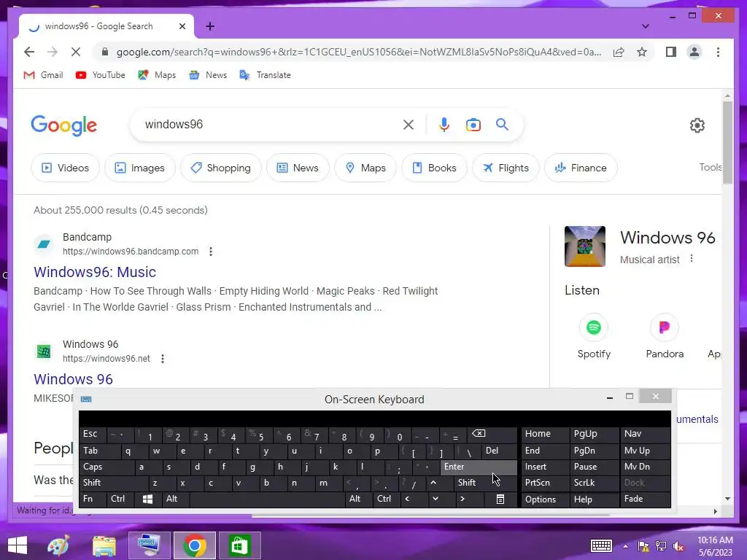Viewport: 747px width, 560px height.
Task: Listen on Pandora
Action: click(x=665, y=336)
